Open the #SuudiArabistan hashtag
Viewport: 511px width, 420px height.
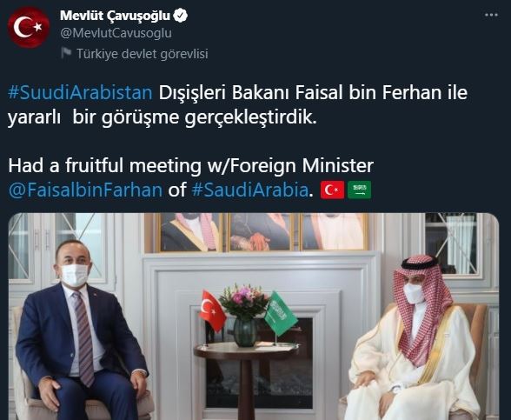click(80, 92)
